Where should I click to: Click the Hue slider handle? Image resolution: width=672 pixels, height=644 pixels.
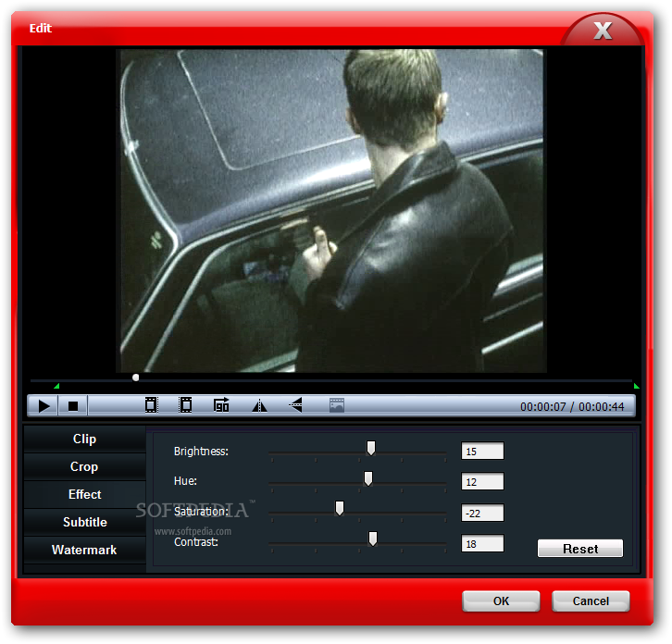368,478
